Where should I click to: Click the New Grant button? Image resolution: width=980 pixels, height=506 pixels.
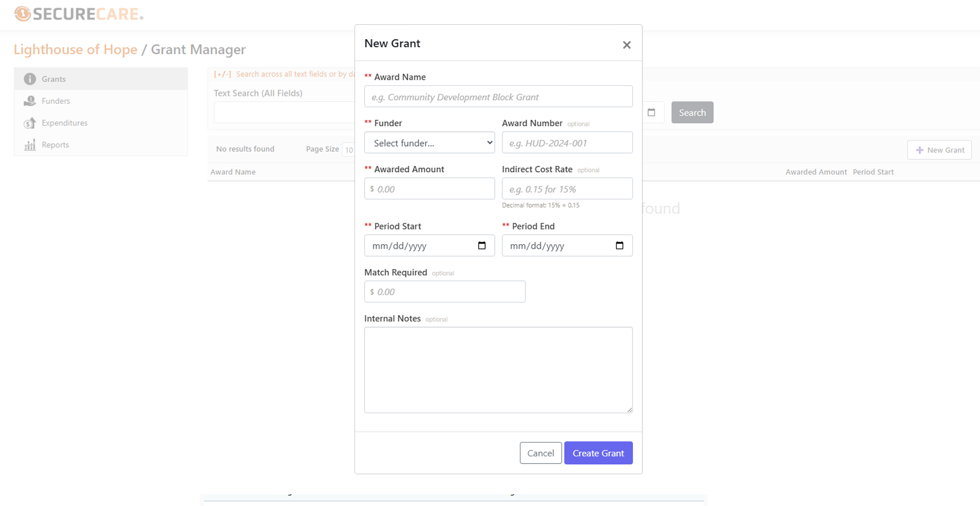[x=940, y=150]
